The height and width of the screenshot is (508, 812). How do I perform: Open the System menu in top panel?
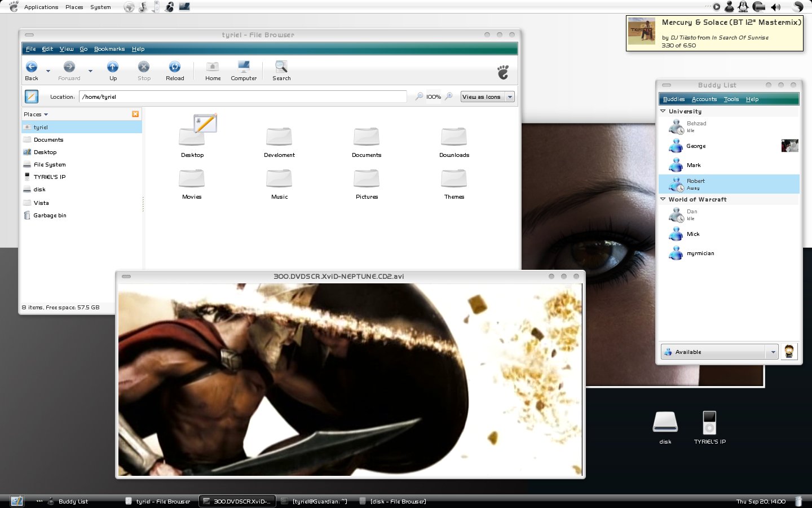tap(100, 7)
